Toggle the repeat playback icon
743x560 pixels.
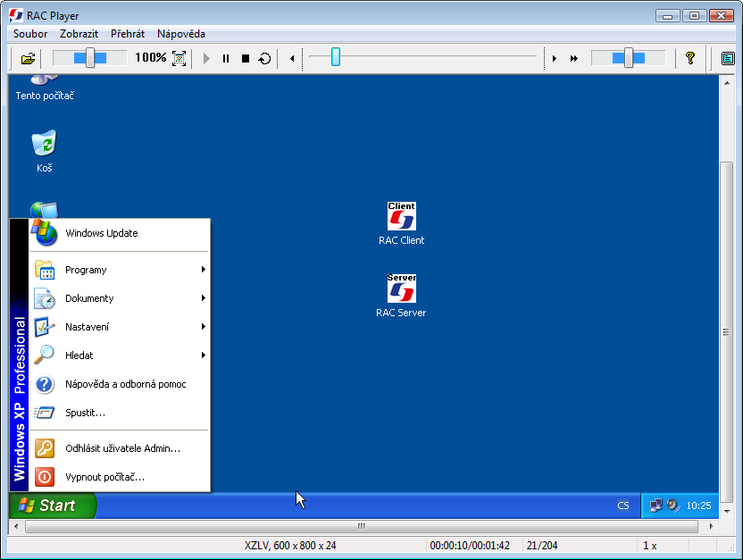click(x=265, y=58)
